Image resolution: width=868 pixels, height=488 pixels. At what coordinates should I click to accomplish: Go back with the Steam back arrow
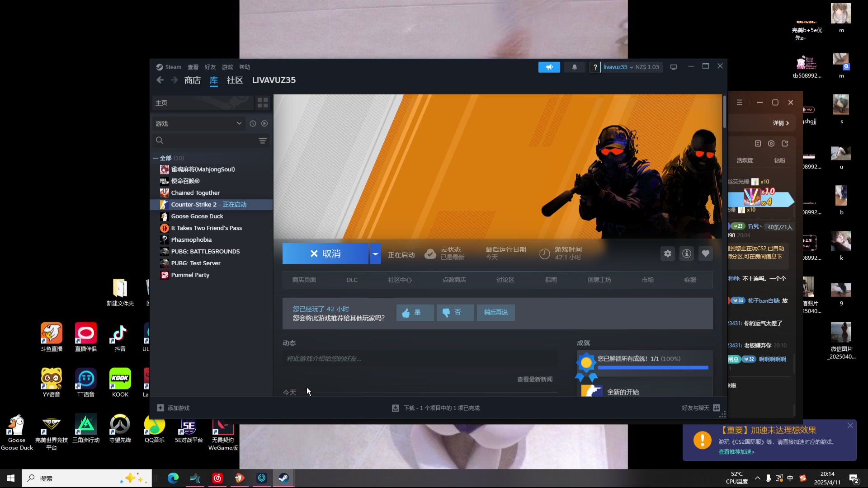pos(160,80)
